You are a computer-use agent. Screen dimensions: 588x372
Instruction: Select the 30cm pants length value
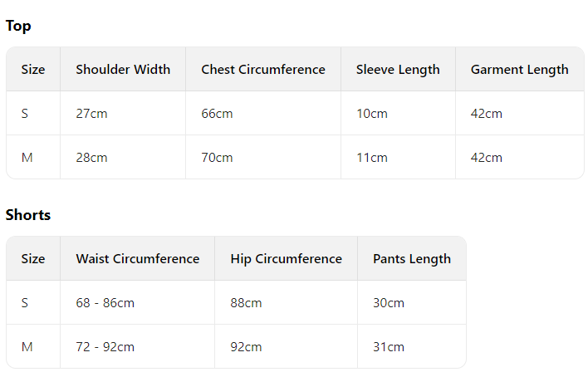point(389,303)
